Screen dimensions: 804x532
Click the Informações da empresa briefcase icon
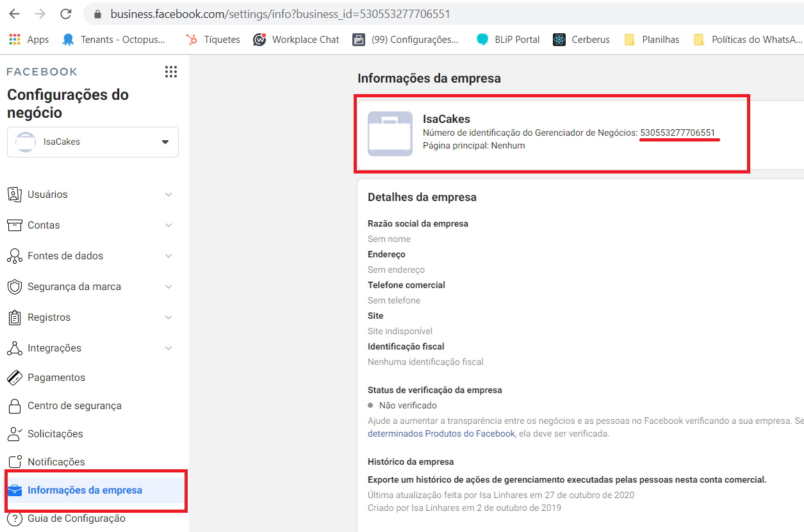click(14, 490)
